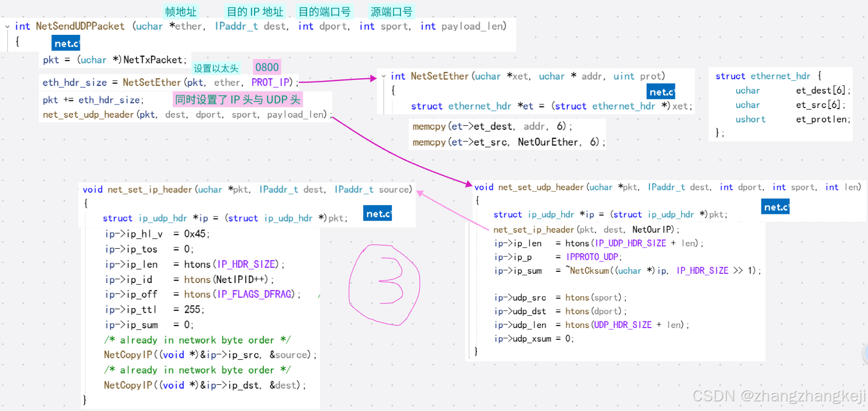
Task: Click ip->udp_src = htons(sport) line
Action: [x=560, y=298]
